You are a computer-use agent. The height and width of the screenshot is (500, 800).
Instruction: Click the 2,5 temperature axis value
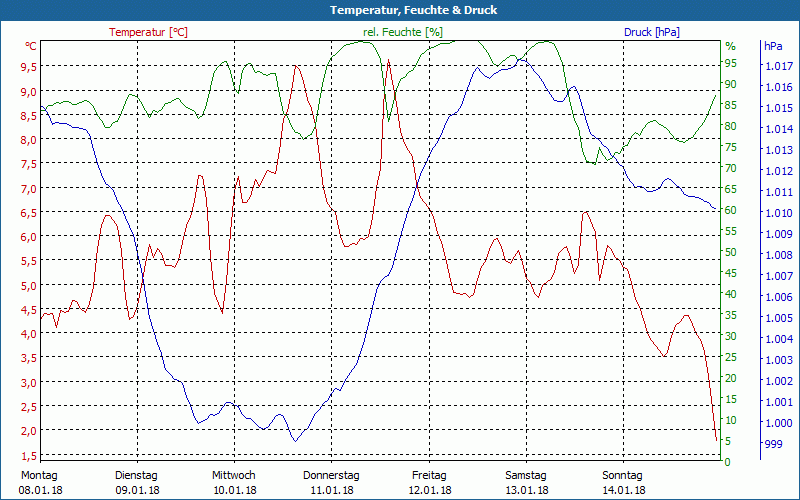pos(29,406)
